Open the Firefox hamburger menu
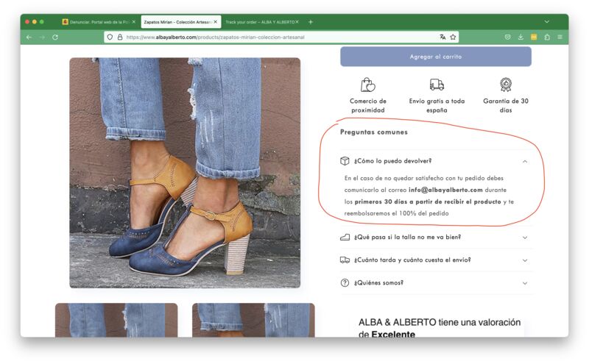 [x=560, y=37]
